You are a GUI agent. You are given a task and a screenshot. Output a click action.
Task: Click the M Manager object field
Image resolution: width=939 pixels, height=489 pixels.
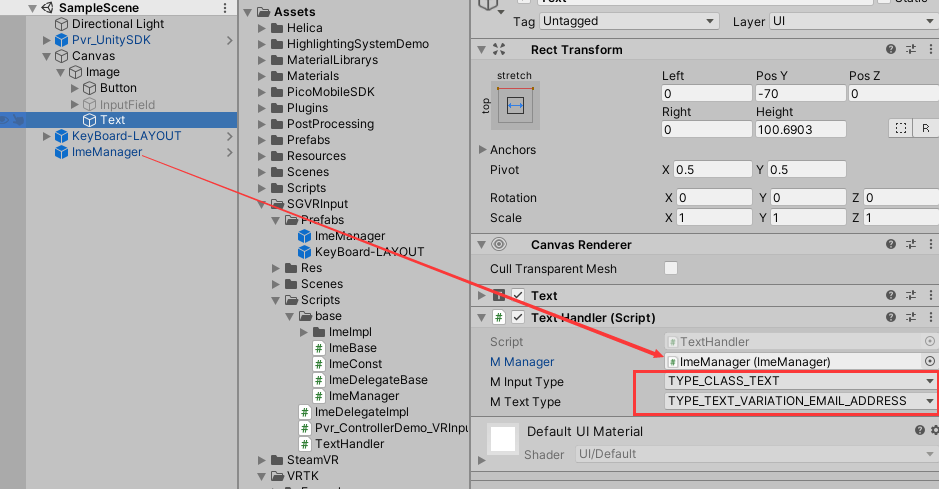tap(792, 361)
